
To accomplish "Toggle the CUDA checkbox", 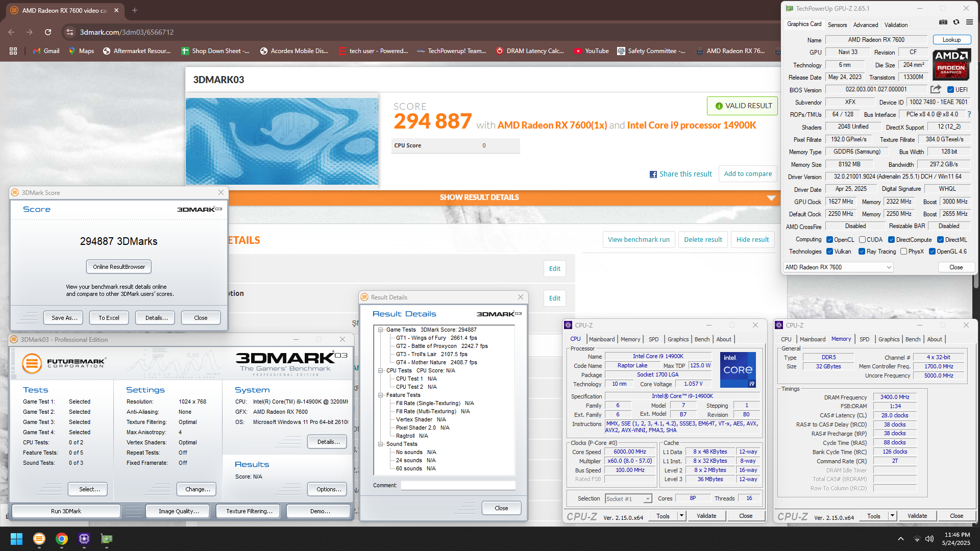I will [862, 240].
